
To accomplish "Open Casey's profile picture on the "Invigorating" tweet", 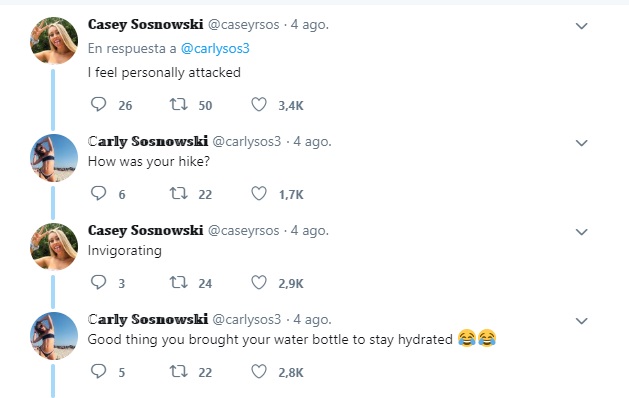I will pyautogui.click(x=54, y=247).
